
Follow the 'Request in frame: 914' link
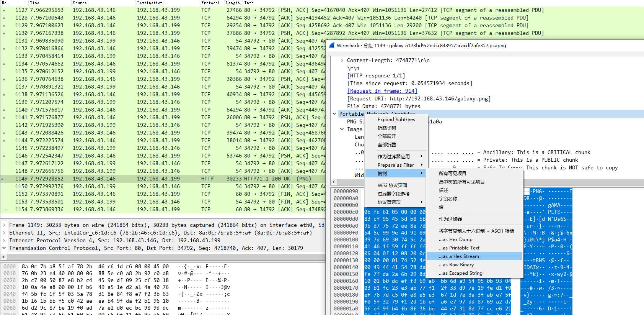pyautogui.click(x=382, y=91)
